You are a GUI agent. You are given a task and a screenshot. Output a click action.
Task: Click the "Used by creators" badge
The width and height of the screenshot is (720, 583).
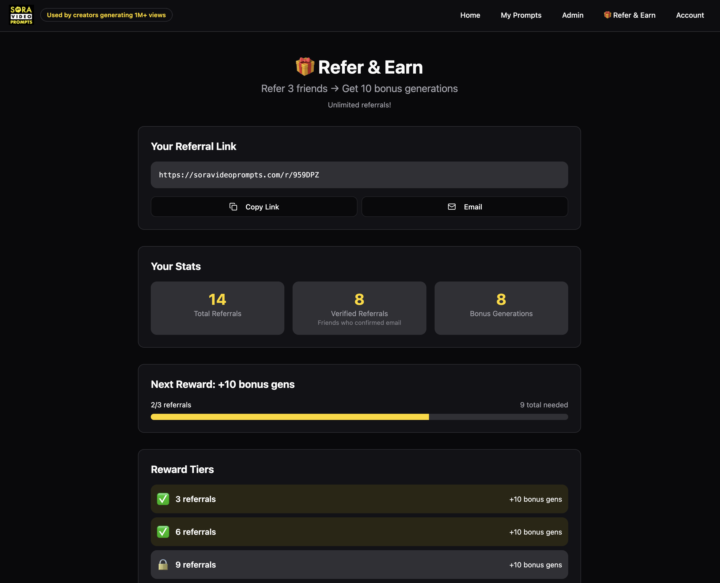(107, 15)
